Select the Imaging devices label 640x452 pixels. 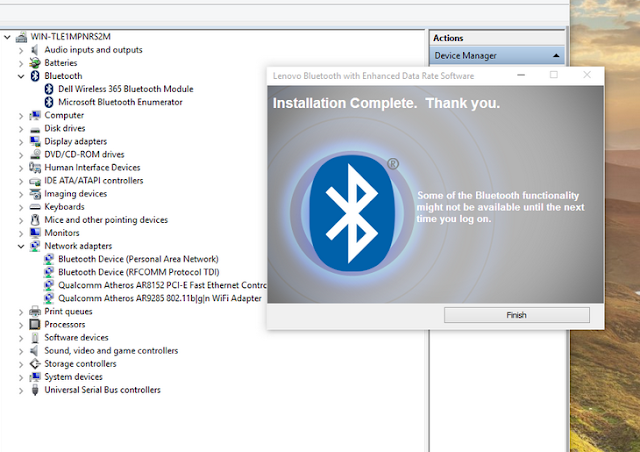[x=76, y=194]
